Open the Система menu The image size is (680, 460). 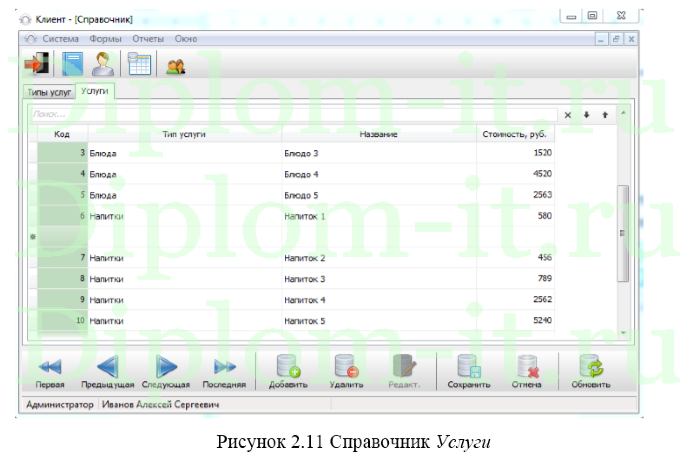point(60,39)
